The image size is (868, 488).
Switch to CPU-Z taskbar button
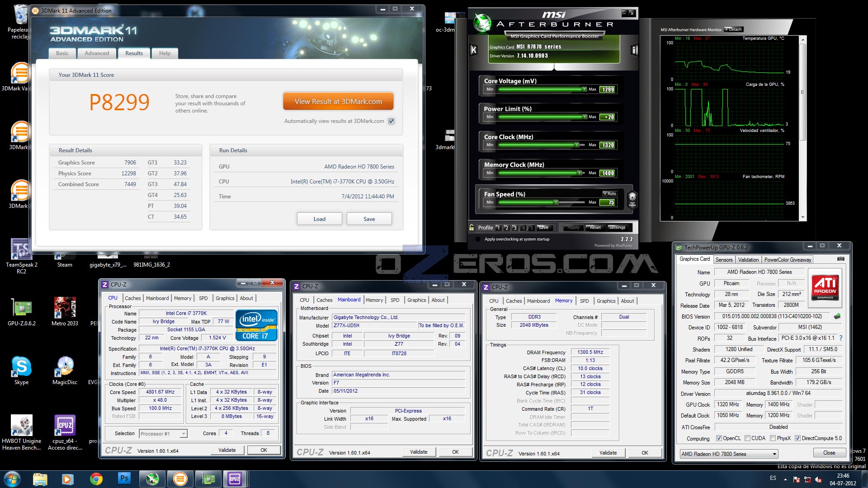[x=235, y=479]
